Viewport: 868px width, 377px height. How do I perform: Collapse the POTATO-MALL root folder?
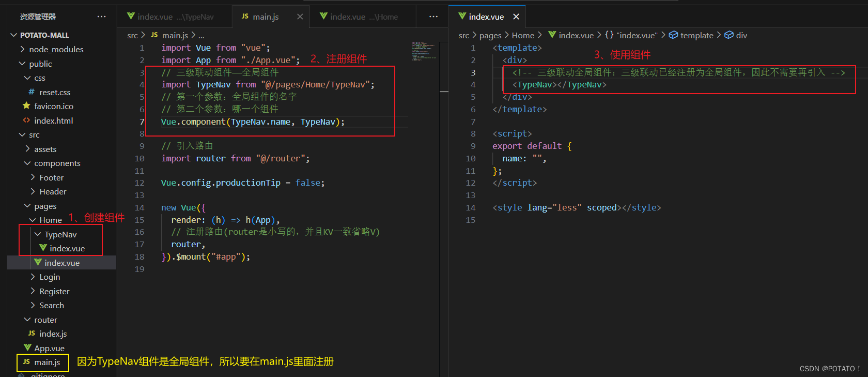[13, 35]
